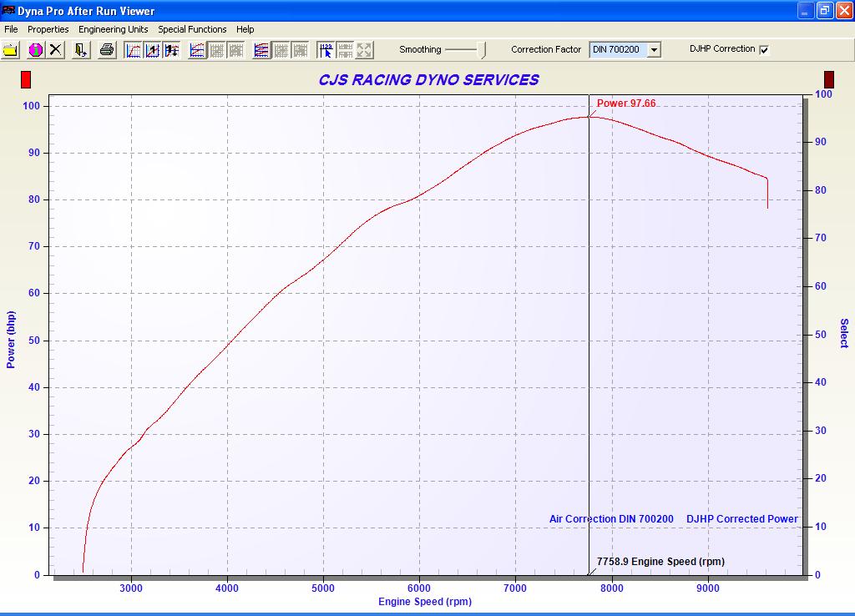Image resolution: width=855 pixels, height=616 pixels.
Task: Click the DIN 700200 correction factor field
Action: 619,49
